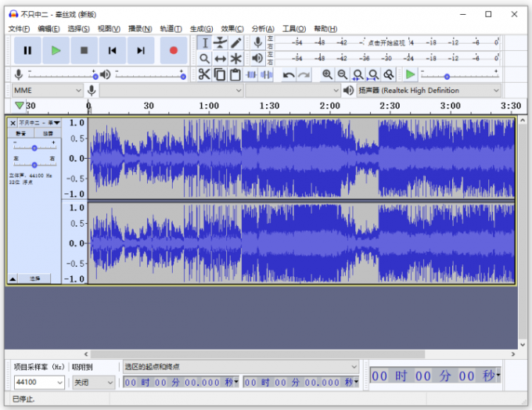Click the Pause button

tap(27, 51)
